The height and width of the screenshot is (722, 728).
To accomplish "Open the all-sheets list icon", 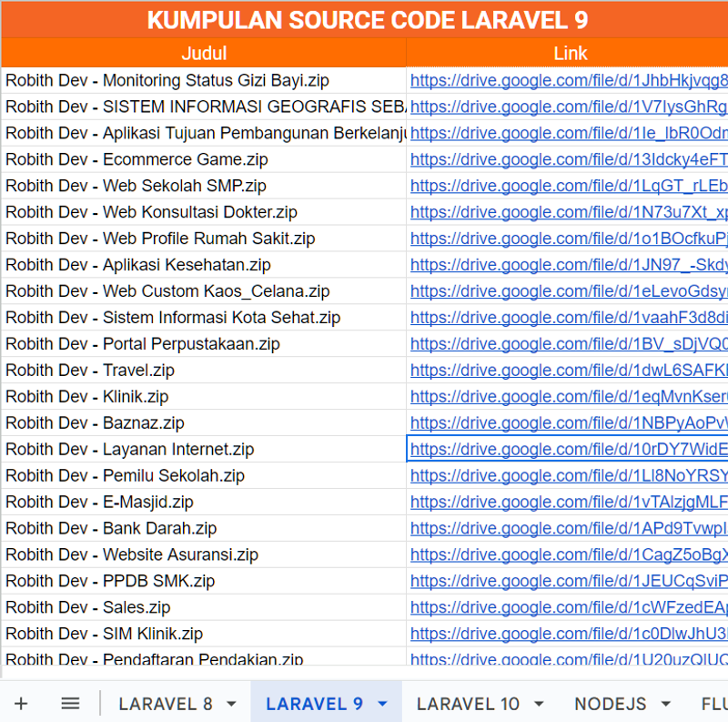I will 70,703.
